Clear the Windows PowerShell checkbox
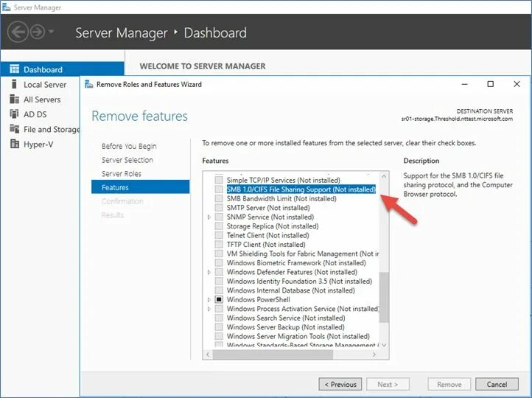This screenshot has width=532, height=398. pyautogui.click(x=219, y=299)
